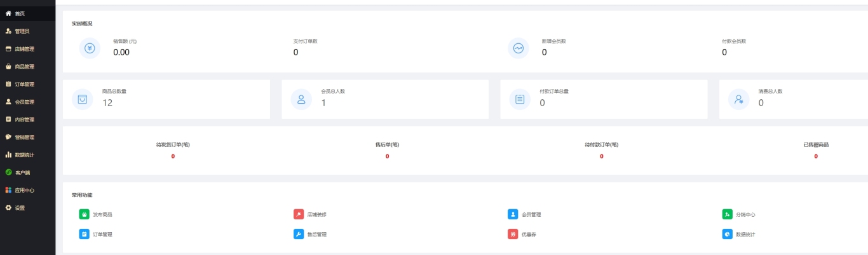
Task: Open the 管理员 admin icon in sidebar
Action: [x=8, y=31]
